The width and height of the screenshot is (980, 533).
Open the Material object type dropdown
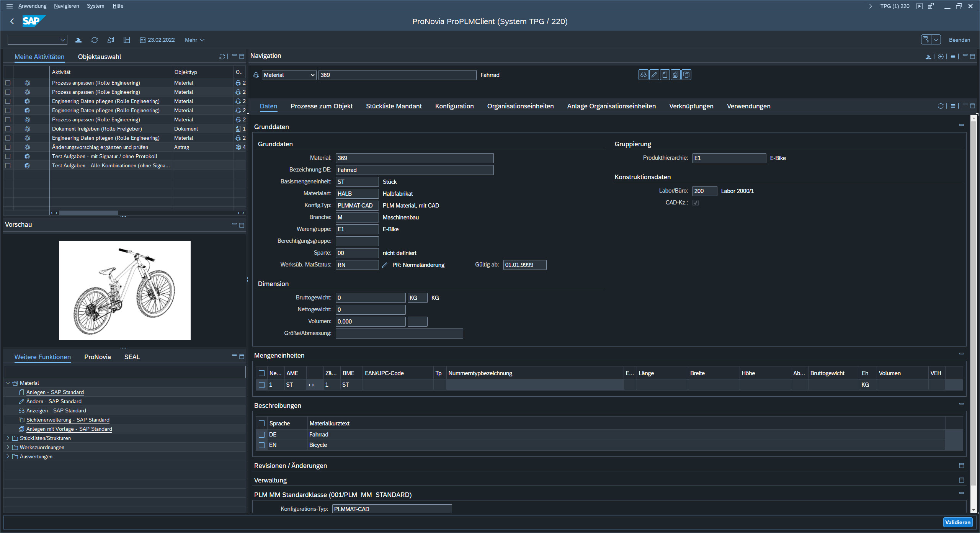click(289, 75)
